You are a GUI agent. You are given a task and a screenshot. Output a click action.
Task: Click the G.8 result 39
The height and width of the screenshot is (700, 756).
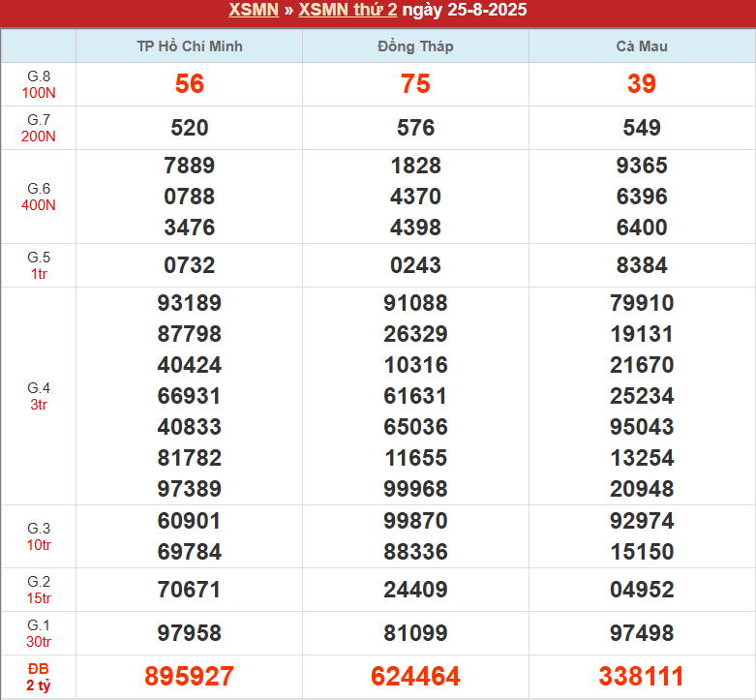642,84
